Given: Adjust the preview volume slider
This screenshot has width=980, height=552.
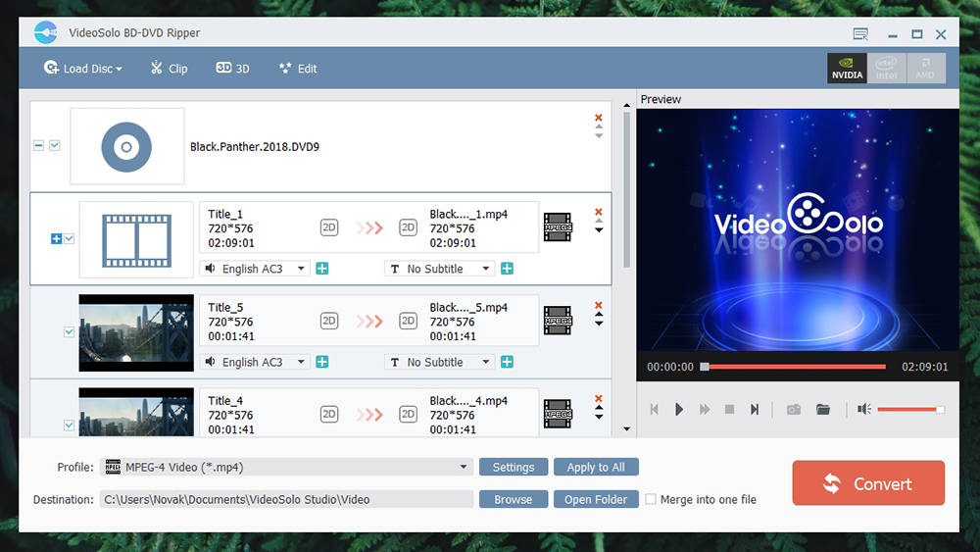Looking at the screenshot, I should (x=910, y=410).
